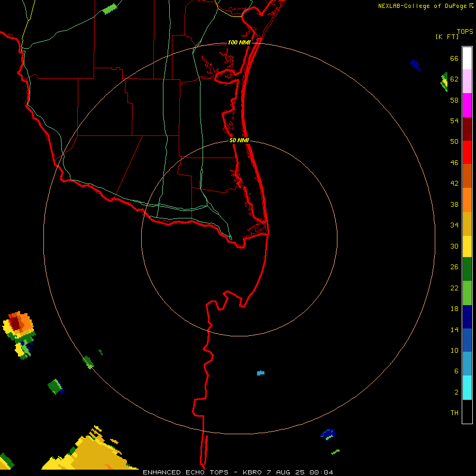
Task: Click the white swatch atop the tops legend
Action: pos(467,58)
